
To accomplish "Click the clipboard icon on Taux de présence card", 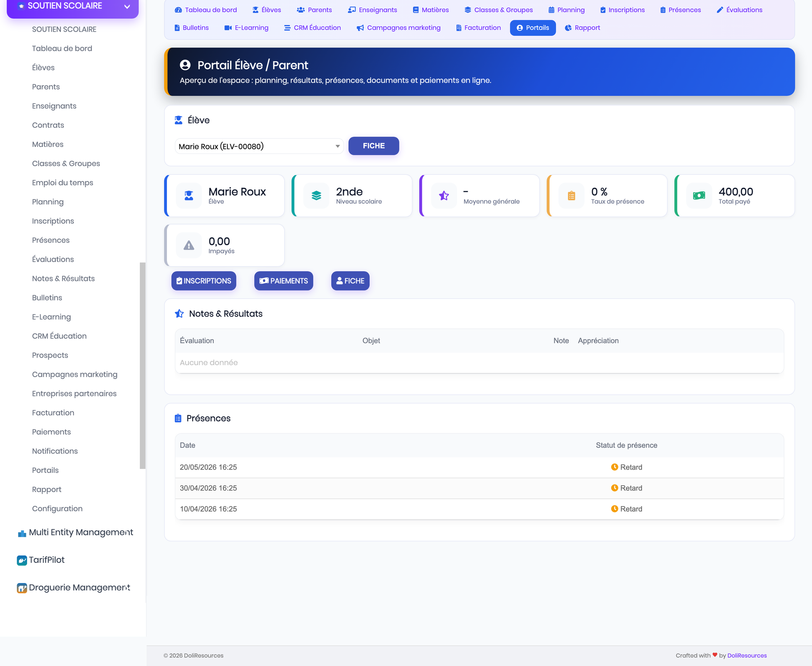I will [571, 196].
